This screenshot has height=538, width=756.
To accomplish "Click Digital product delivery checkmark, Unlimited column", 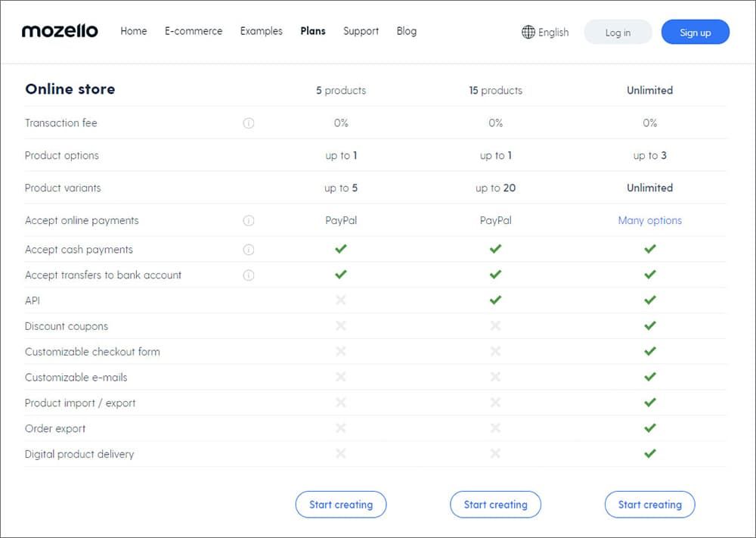I will (x=650, y=453).
